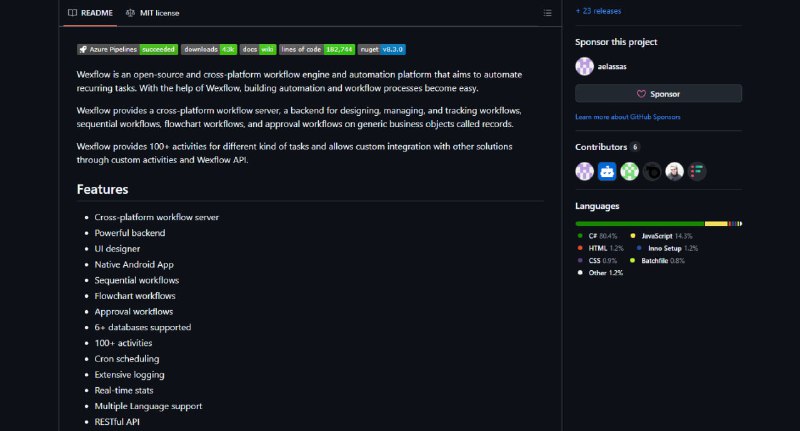
Task: Open the blue bot contributor avatar
Action: pos(607,171)
